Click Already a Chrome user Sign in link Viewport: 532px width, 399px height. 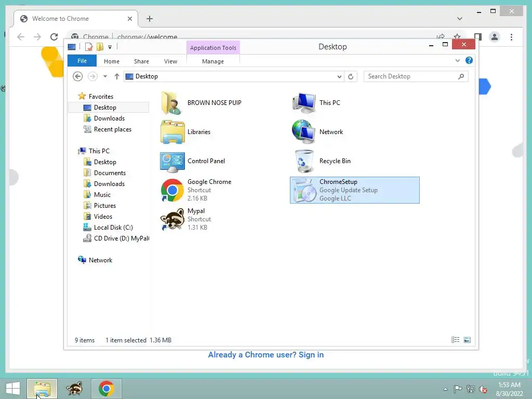point(265,354)
